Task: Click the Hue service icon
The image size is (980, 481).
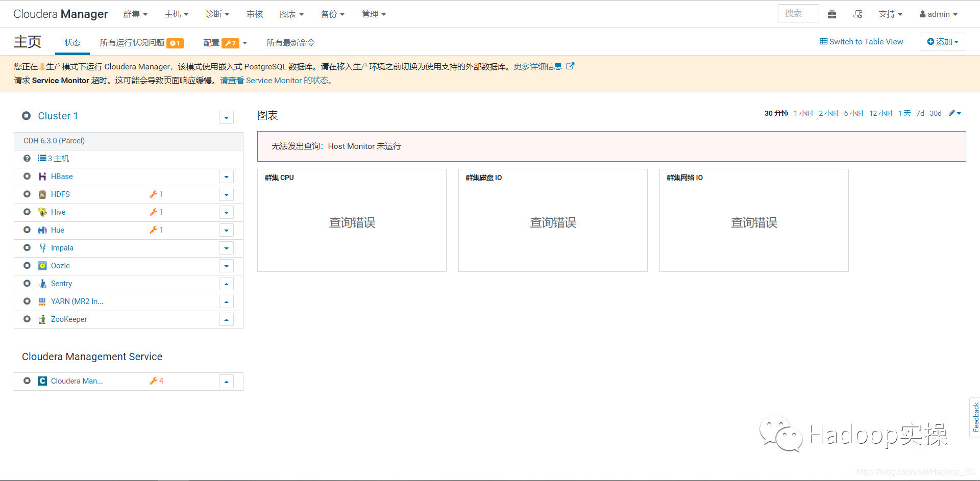Action: tap(42, 230)
